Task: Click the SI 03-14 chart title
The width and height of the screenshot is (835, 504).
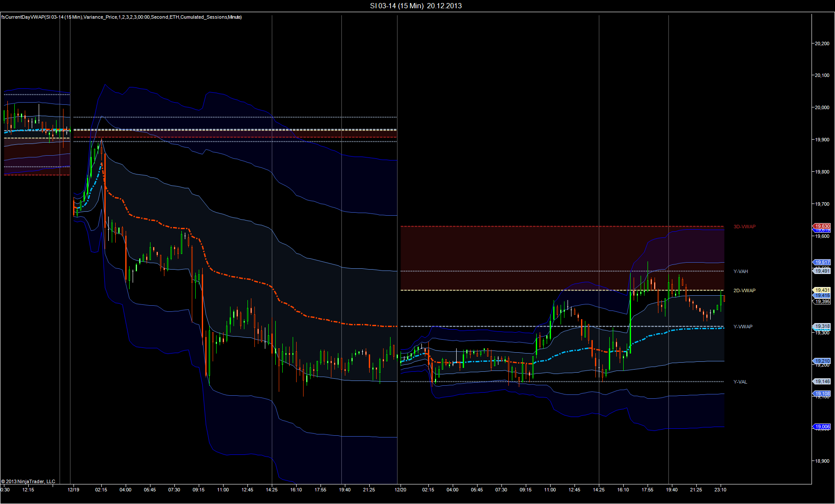Action: pos(416,6)
